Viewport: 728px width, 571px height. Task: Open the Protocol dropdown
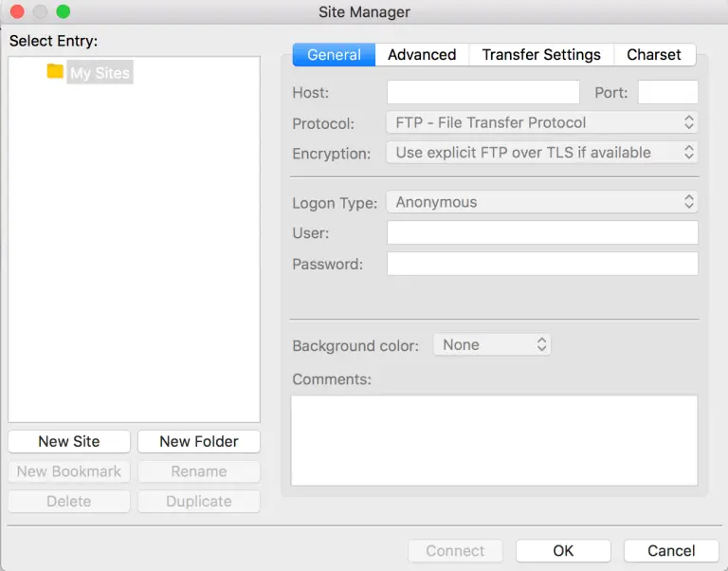point(542,122)
